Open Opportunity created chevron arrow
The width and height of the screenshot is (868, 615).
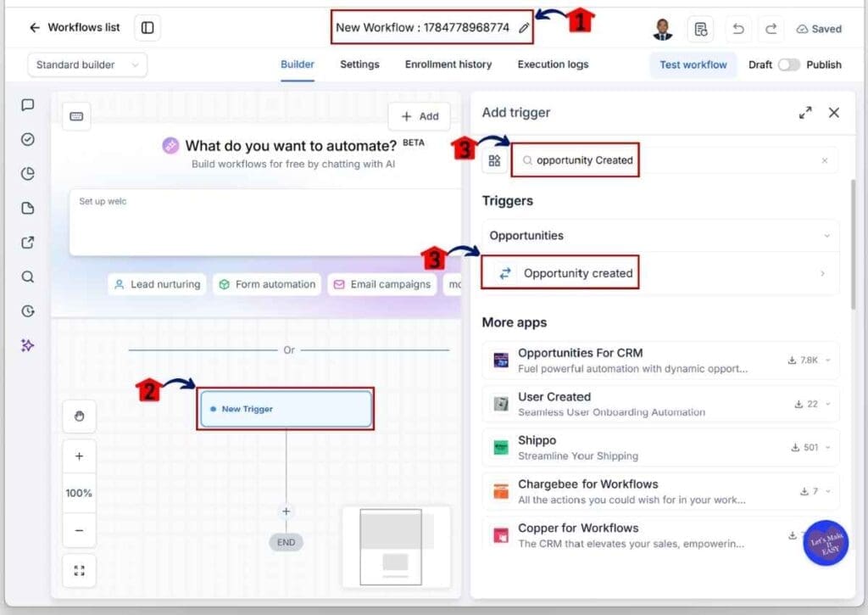point(822,273)
